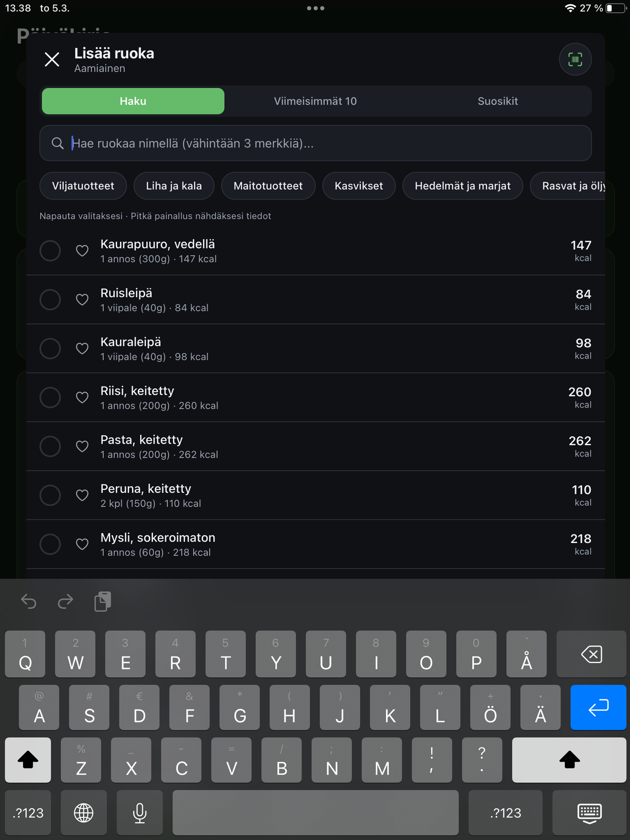Tap the 147 kcal value
The height and width of the screenshot is (840, 630).
tap(581, 251)
